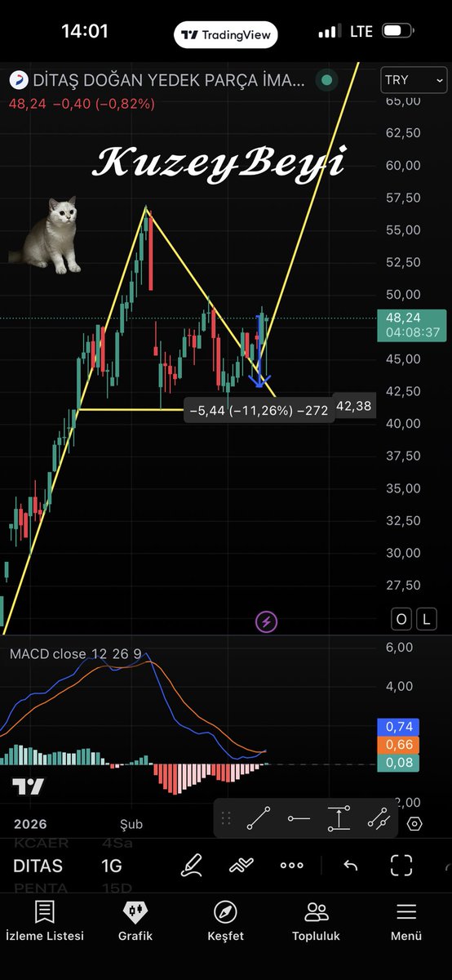This screenshot has width=452, height=980.
Task: Tap the green market status dot
Action: [326, 80]
